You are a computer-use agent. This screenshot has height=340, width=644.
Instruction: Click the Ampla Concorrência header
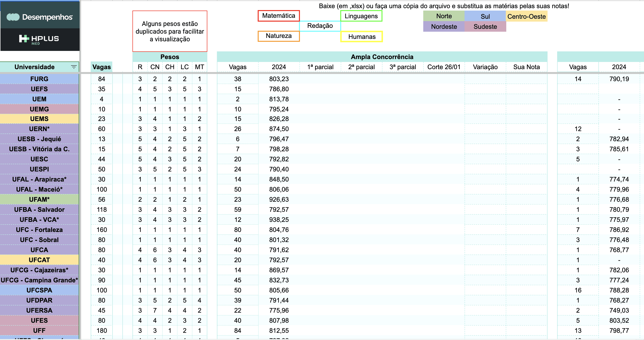point(382,57)
